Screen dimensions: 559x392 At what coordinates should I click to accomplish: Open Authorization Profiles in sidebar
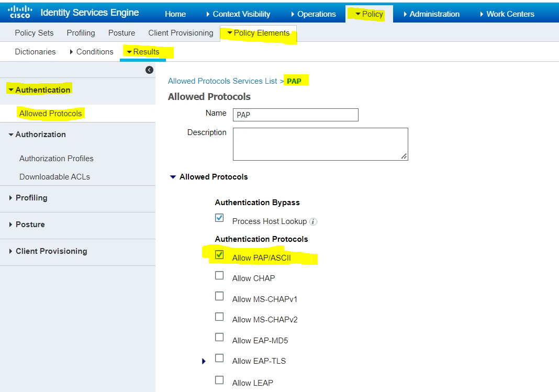coord(57,159)
